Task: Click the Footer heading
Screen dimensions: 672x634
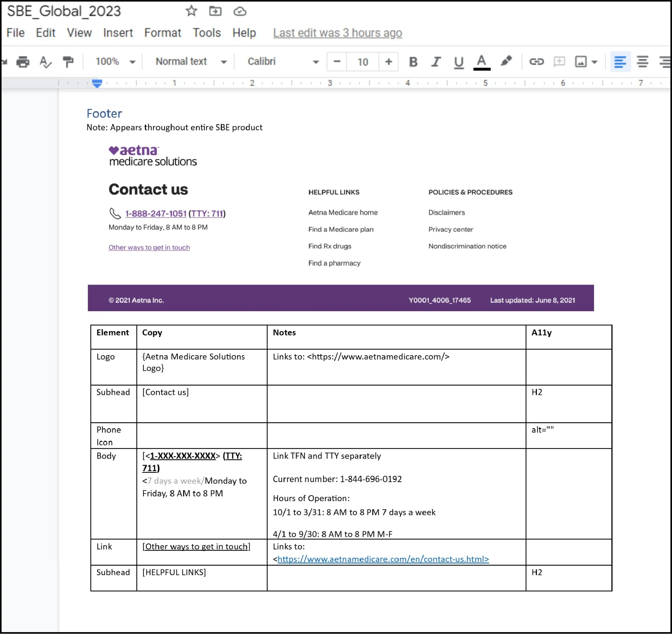Action: [104, 113]
